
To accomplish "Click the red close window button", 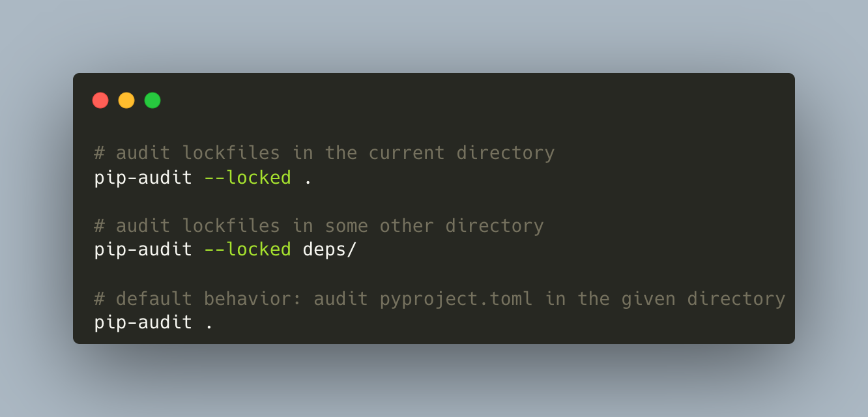I will point(100,100).
